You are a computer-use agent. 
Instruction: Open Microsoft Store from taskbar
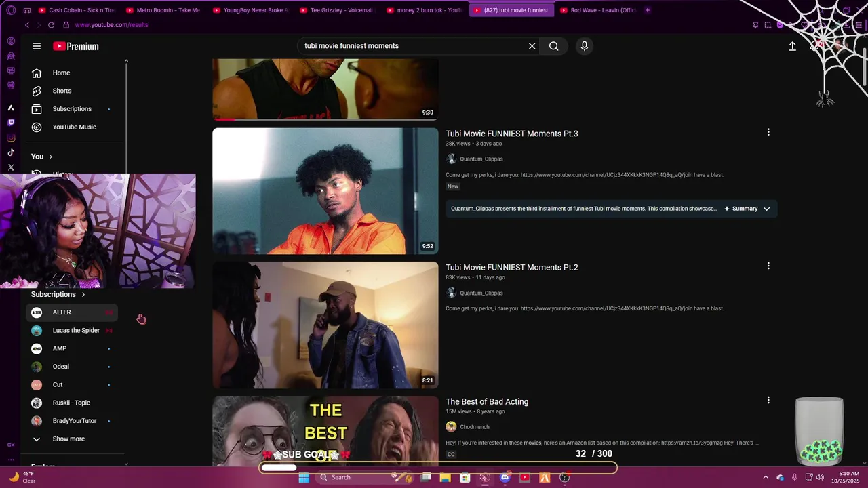(465, 477)
